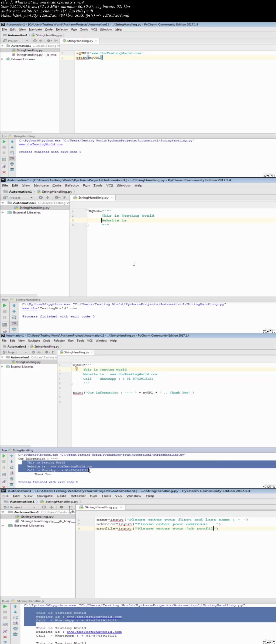Click Collapse All icon in 00:02:12 frame's Project toolbar
Viewport: 276px width, 644px height.
tap(41, 41)
